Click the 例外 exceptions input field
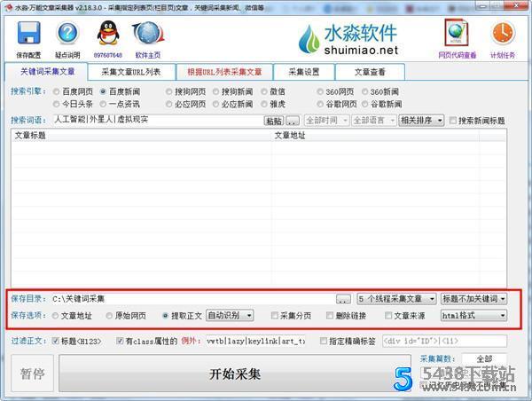532x401 pixels. pos(256,341)
